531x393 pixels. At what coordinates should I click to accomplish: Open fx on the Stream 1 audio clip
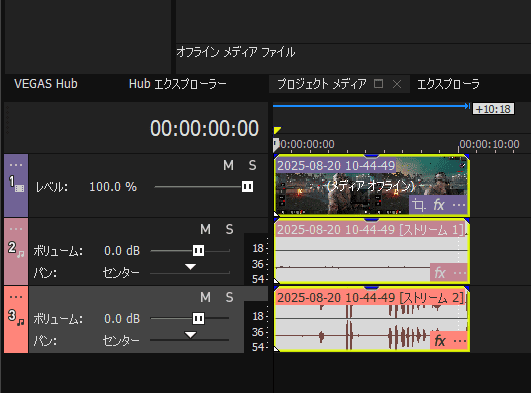click(440, 272)
